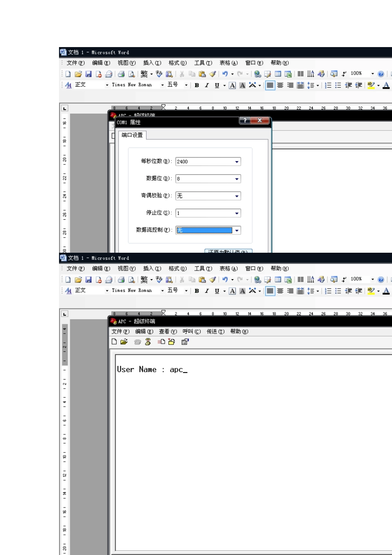Open Word Help icon in the upper Word window

click(x=381, y=74)
